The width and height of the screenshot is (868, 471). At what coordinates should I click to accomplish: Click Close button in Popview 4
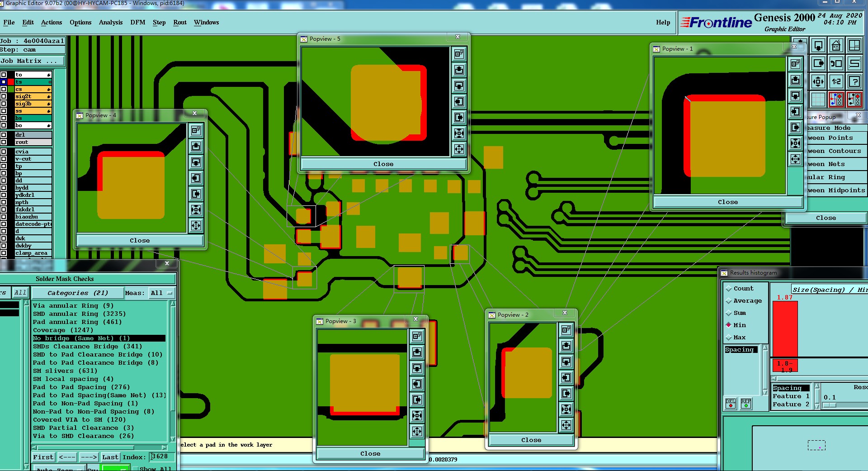140,241
